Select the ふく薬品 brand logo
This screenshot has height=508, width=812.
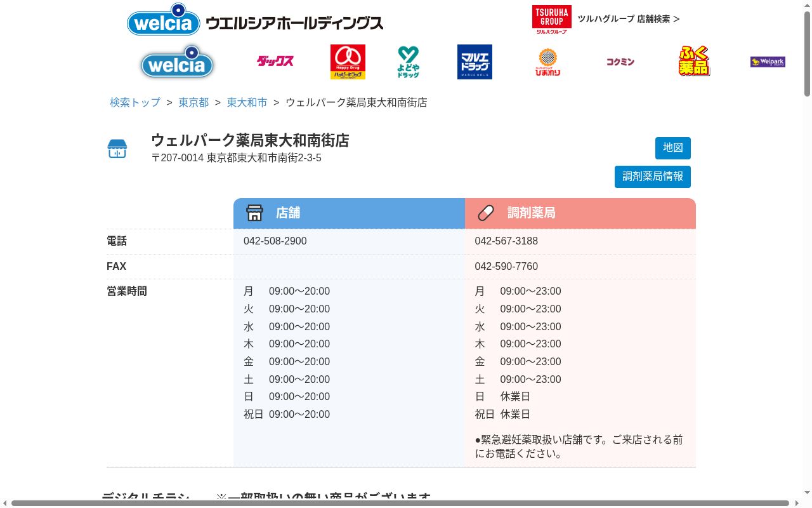tap(694, 61)
